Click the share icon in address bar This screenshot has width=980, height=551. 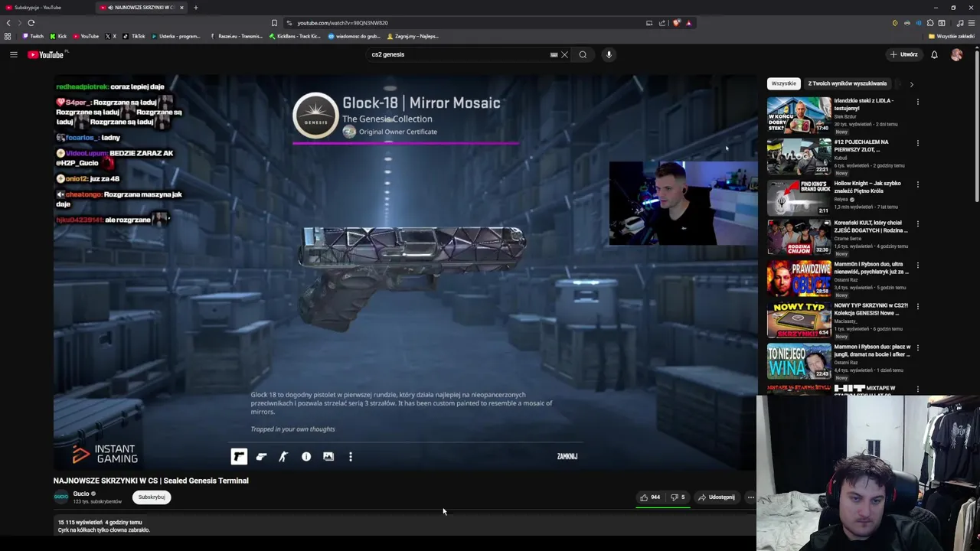(662, 23)
